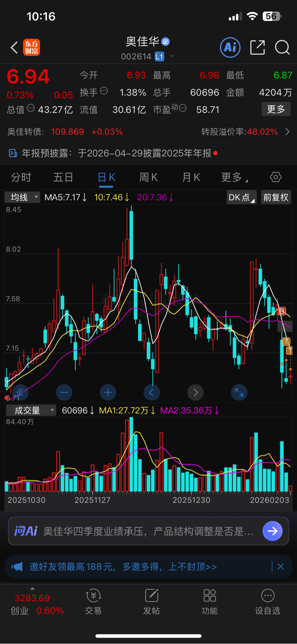Expand the 更多 chart period menu

click(234, 177)
